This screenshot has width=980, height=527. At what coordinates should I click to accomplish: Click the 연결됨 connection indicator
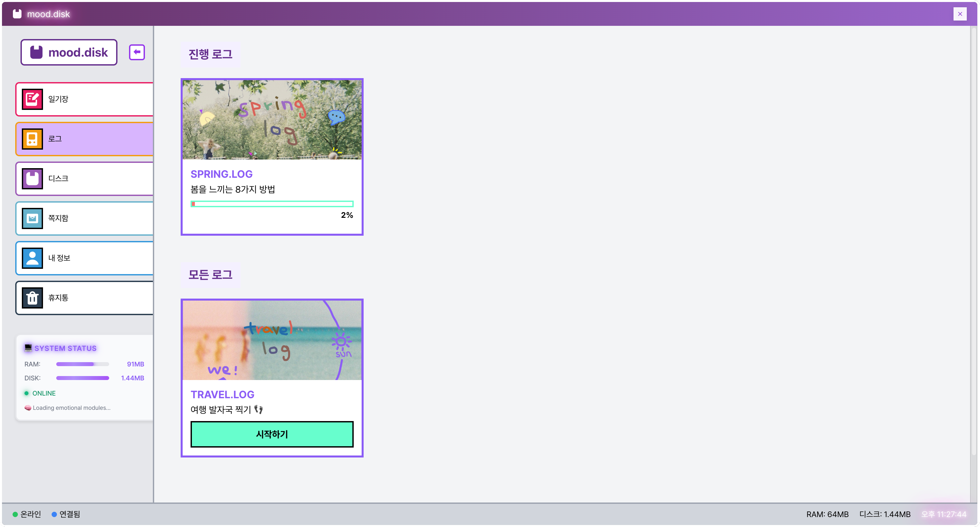coord(66,514)
